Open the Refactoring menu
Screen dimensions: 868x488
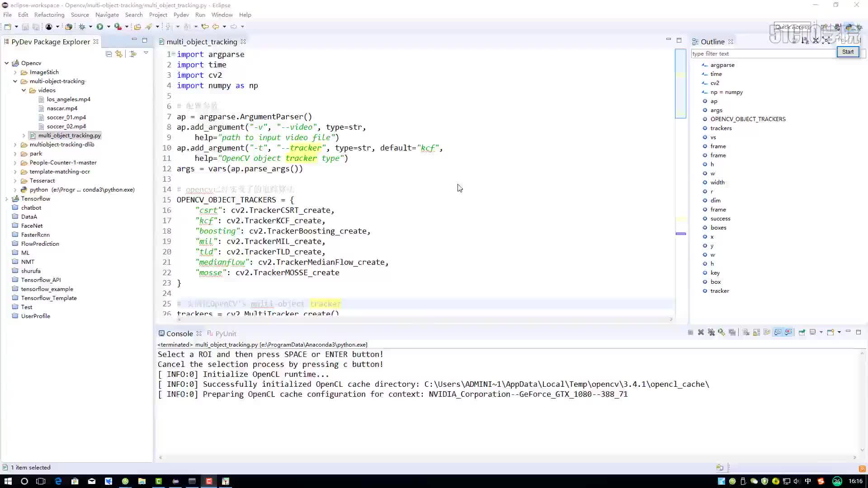[49, 14]
